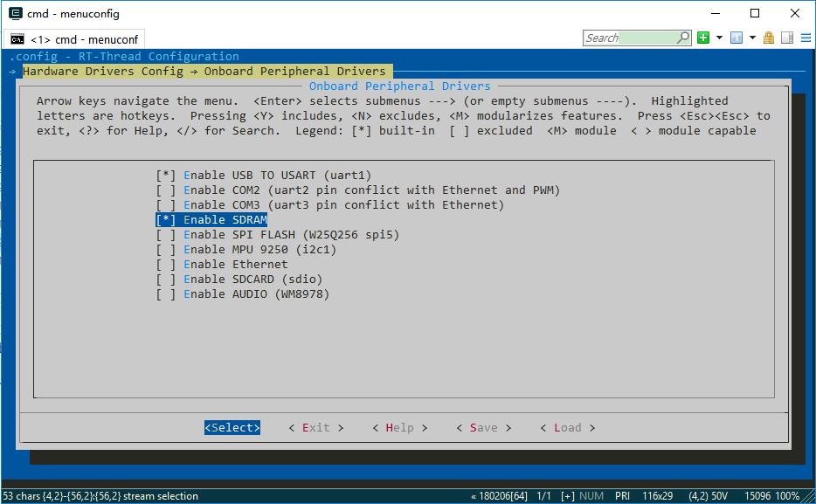Click the magnifier icon in search box
The image size is (816, 504).
[683, 38]
